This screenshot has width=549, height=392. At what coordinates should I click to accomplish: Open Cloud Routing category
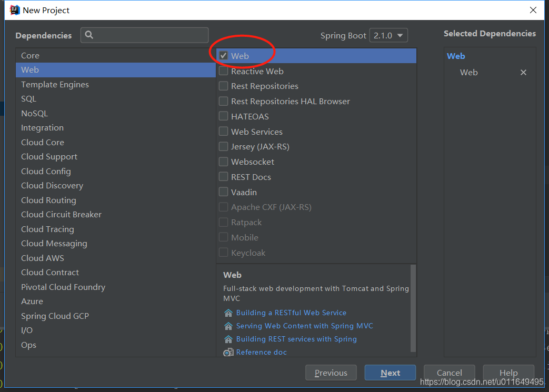116,200
